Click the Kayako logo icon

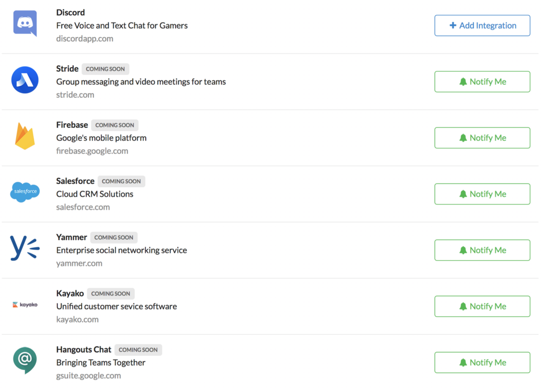tap(25, 305)
